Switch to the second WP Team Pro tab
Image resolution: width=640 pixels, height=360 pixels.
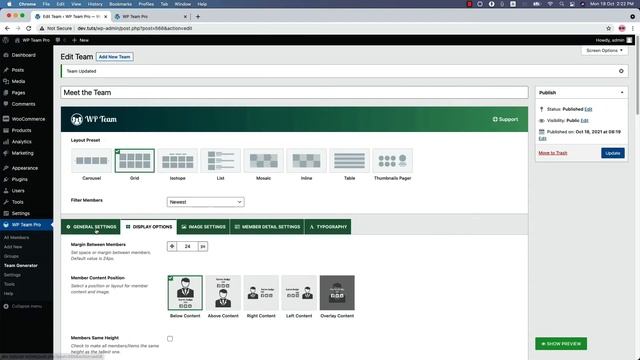click(x=150, y=17)
